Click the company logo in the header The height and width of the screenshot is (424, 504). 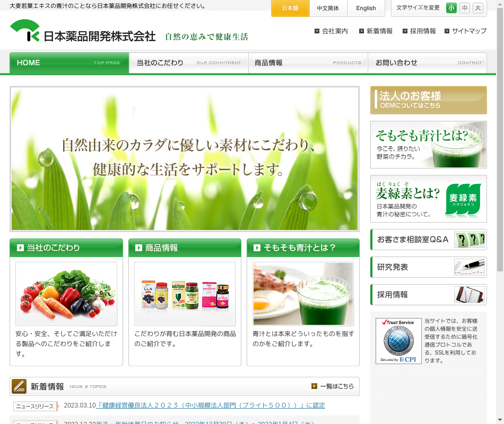[x=83, y=31]
